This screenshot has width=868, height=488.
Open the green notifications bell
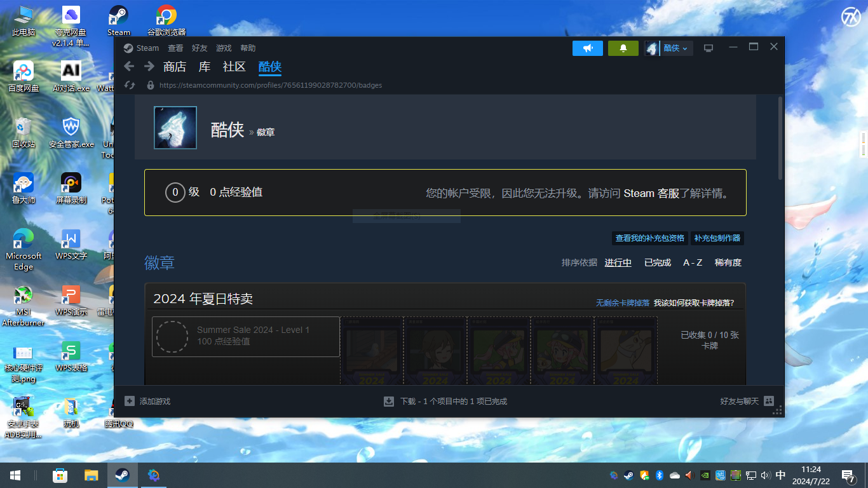(x=623, y=48)
